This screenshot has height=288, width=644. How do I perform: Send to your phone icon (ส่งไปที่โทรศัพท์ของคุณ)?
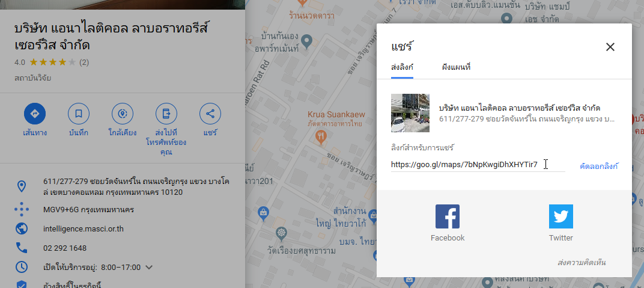click(166, 114)
